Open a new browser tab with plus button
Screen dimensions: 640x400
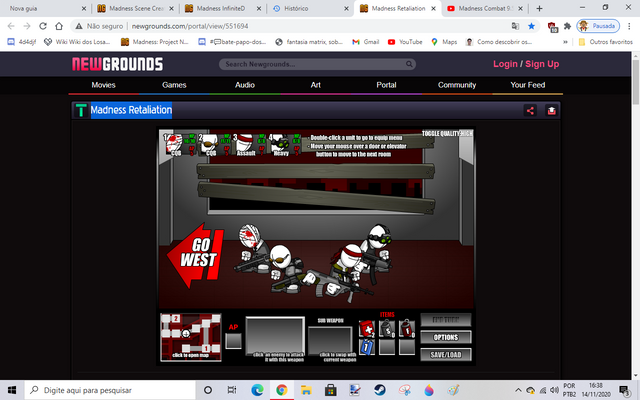point(539,8)
